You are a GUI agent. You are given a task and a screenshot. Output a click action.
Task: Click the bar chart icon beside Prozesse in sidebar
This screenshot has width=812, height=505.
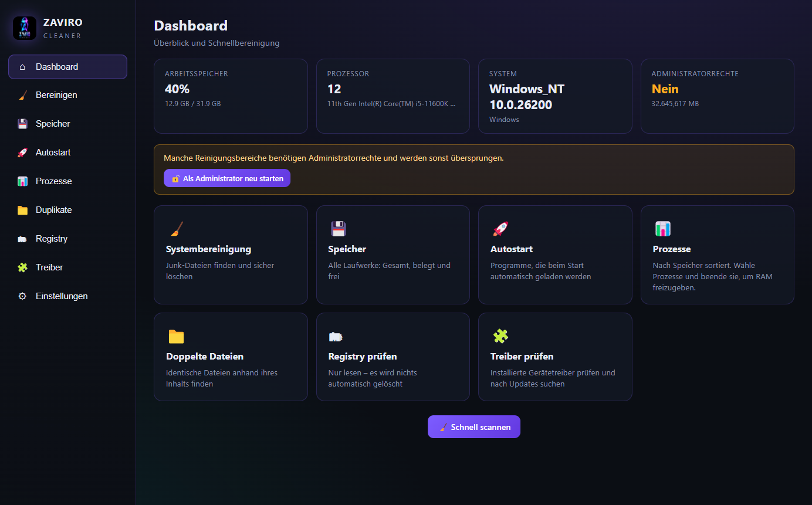point(22,181)
